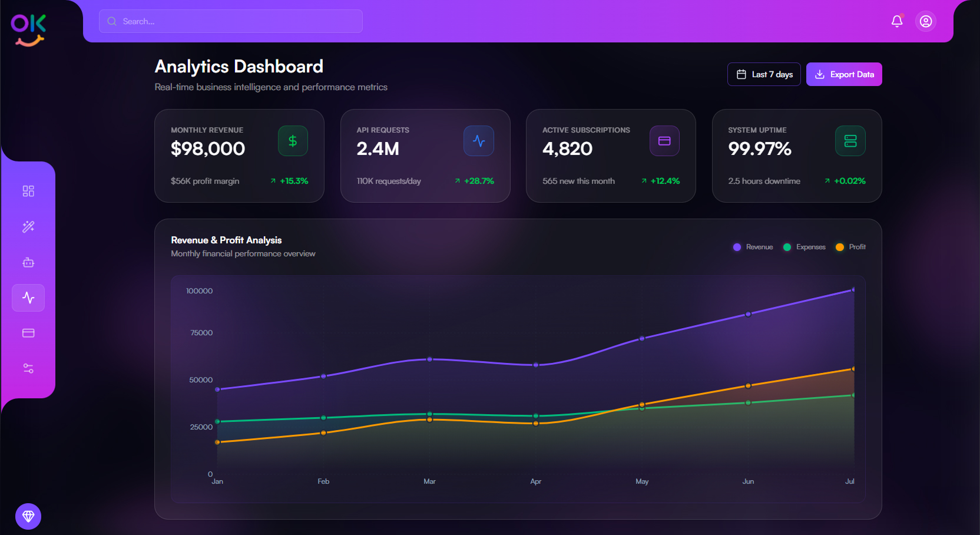Toggle the Revenue series in chart legend

point(753,247)
